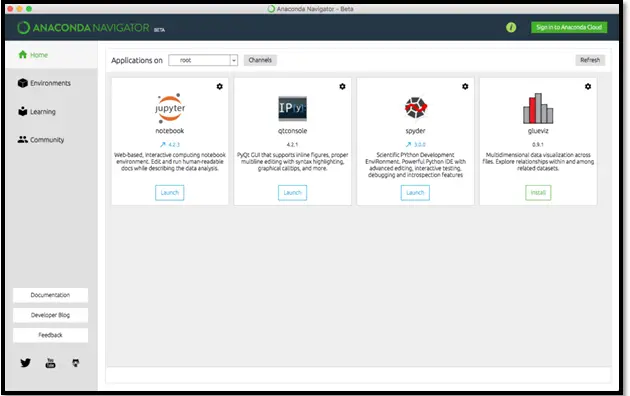This screenshot has height=396, width=630.
Task: Click the Environments cube icon
Action: tap(22, 83)
